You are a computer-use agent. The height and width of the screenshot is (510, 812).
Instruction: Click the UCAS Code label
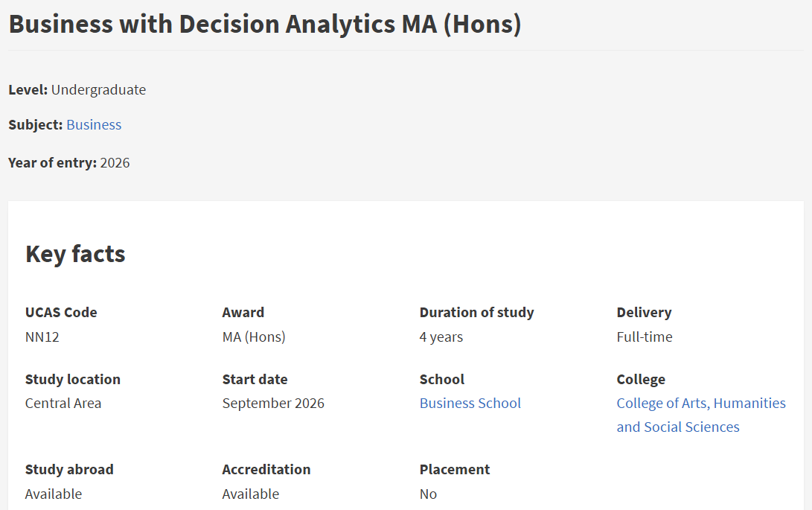pos(61,313)
